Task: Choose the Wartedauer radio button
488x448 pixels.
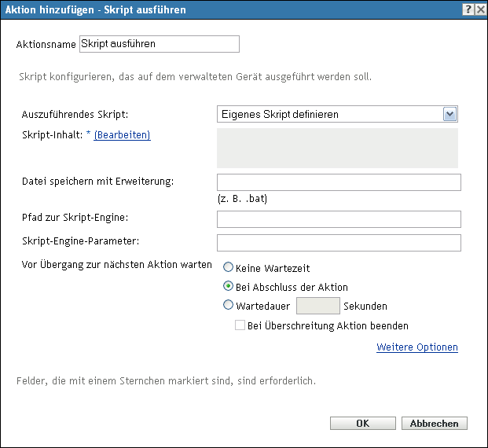Action: click(x=229, y=306)
